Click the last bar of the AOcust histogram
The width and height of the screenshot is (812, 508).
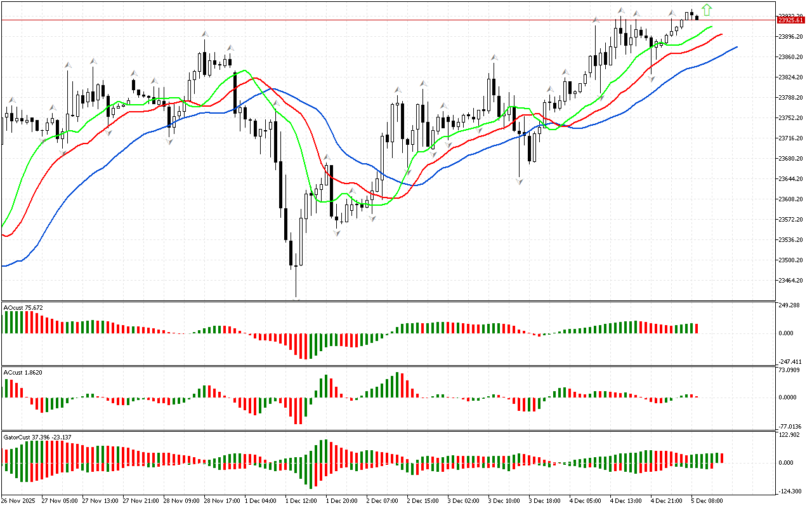coord(697,328)
